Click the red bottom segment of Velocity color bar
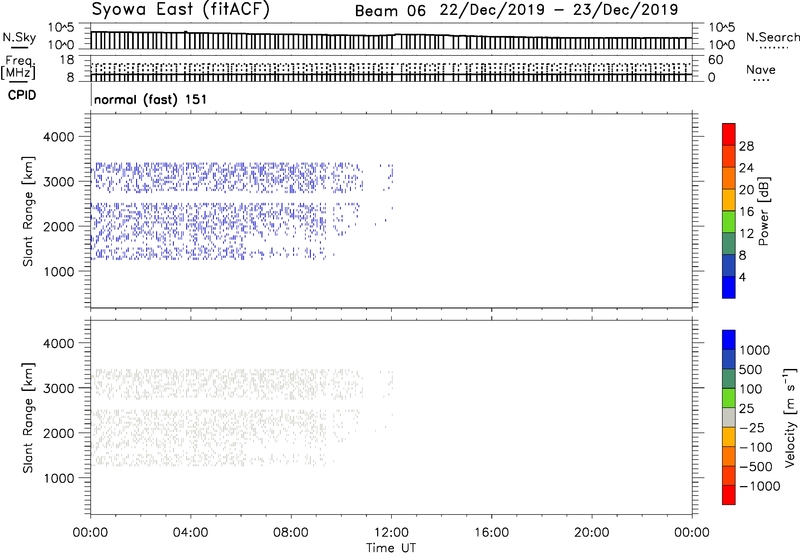This screenshot has width=800, height=554. 729,495
